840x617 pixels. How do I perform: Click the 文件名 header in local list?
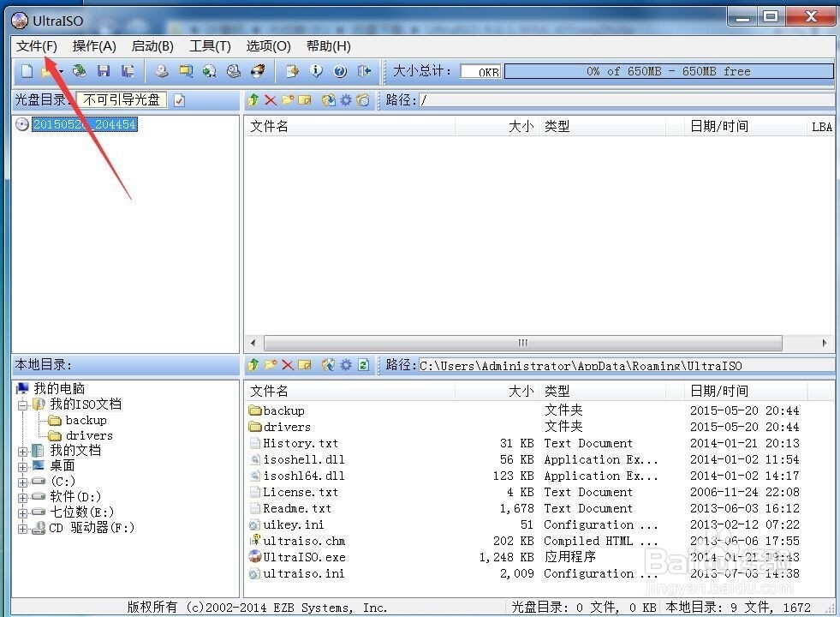click(350, 392)
